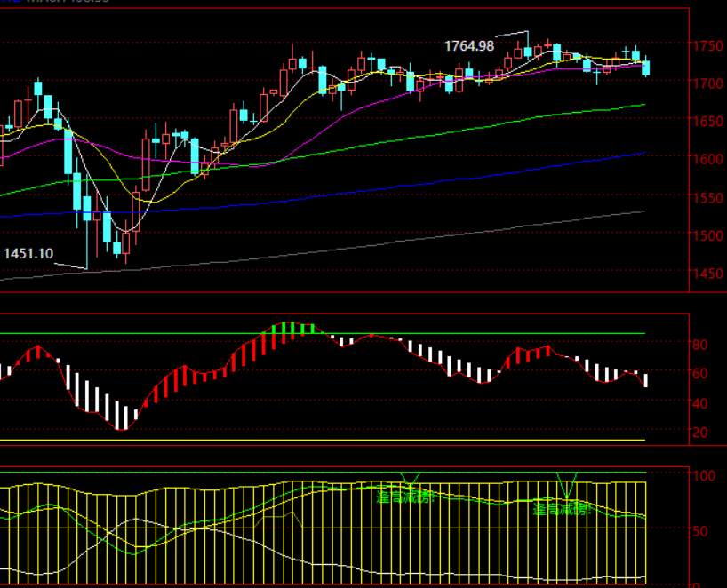
Task: Click the 1764.98 high price label
Action: (x=469, y=46)
